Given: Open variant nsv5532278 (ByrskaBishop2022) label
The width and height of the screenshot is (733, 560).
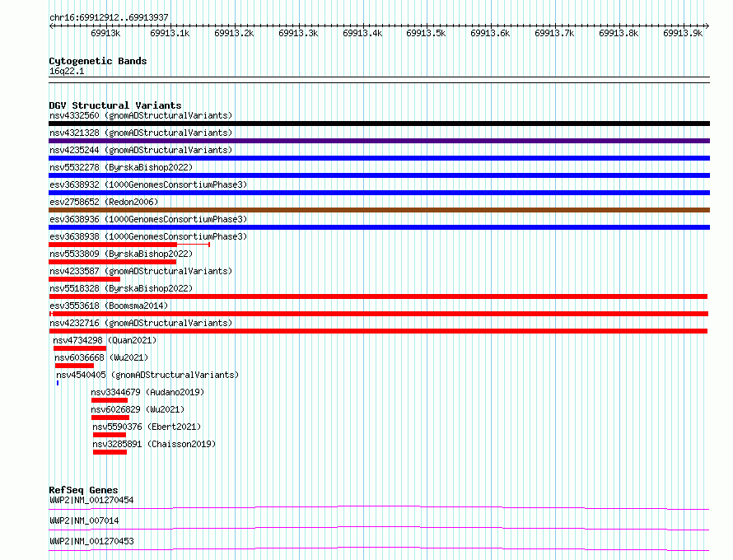Looking at the screenshot, I should (x=121, y=167).
